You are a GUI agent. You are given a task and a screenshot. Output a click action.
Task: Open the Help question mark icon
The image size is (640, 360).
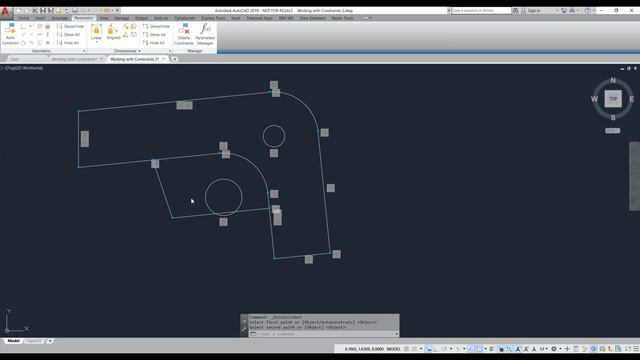[587, 11]
